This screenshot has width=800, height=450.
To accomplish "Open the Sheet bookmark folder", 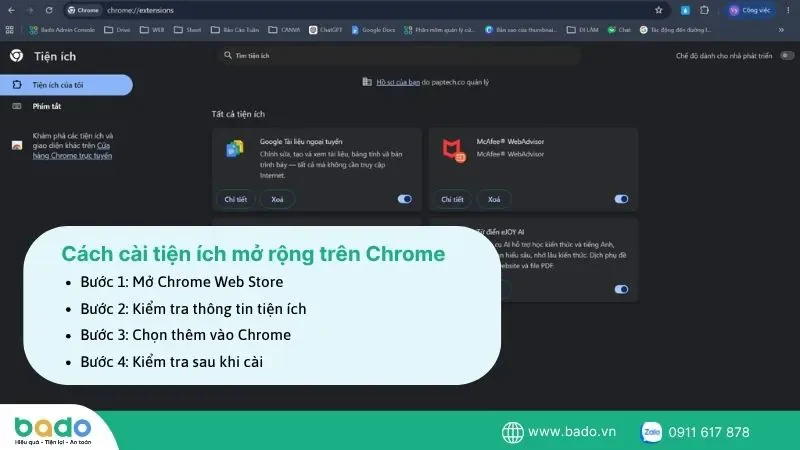I will [x=187, y=30].
